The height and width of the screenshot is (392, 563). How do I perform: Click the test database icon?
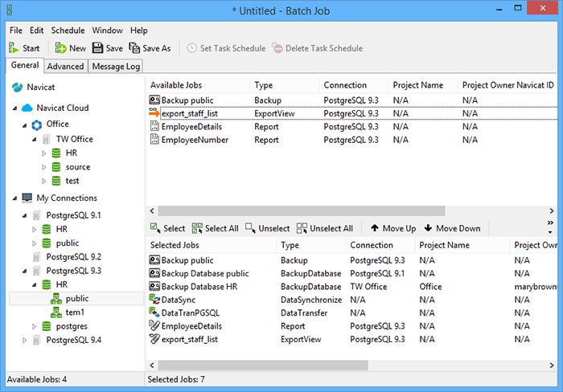click(x=56, y=181)
